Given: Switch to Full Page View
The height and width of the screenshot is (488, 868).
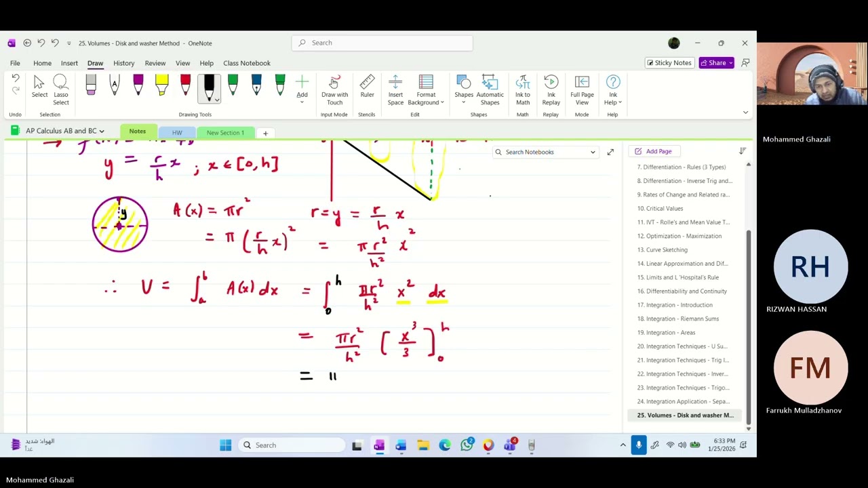Looking at the screenshot, I should [x=582, y=90].
